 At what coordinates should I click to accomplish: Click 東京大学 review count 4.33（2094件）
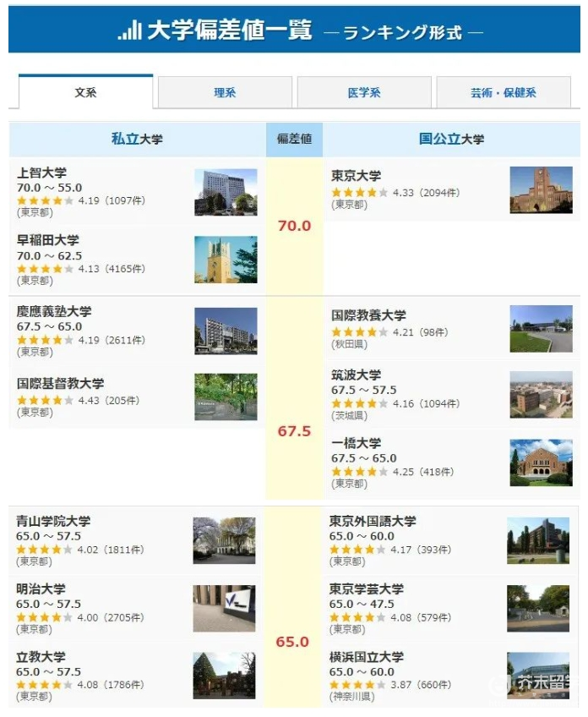pos(427,193)
